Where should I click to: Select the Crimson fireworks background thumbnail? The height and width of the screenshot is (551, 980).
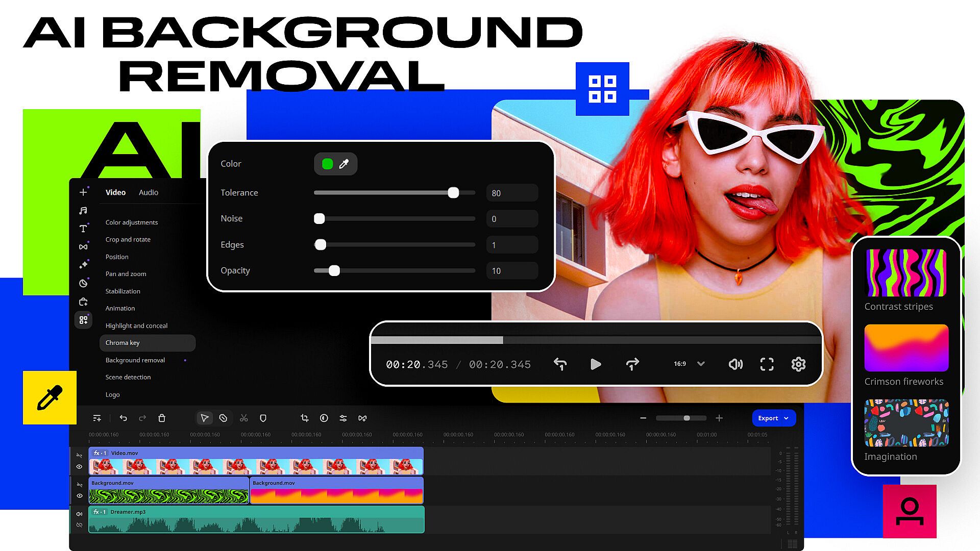coord(906,348)
